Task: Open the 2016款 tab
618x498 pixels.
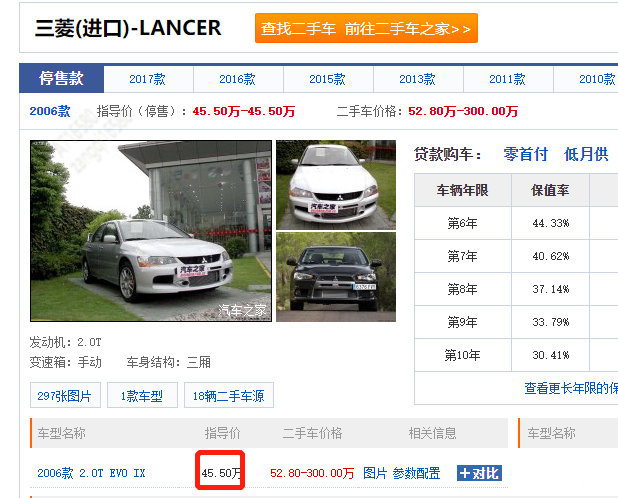Action: point(237,79)
